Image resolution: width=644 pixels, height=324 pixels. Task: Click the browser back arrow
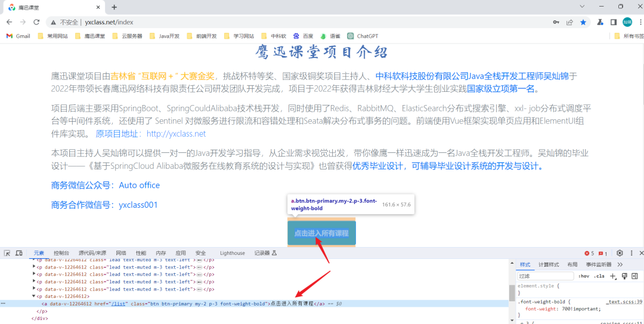(10, 22)
